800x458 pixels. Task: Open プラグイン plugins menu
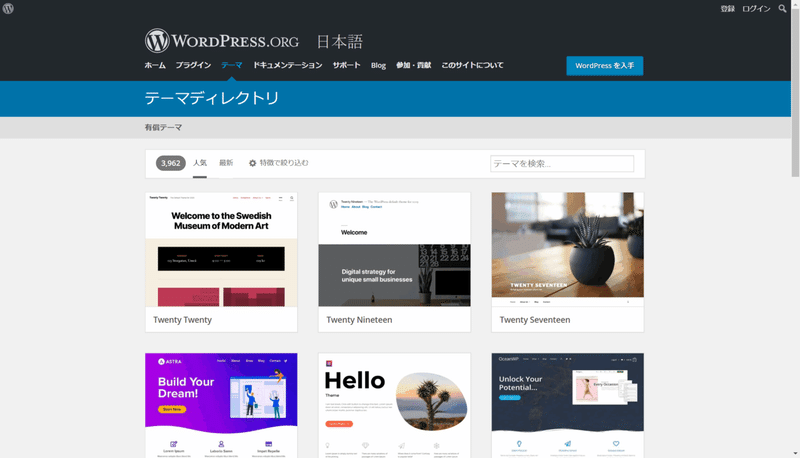click(x=193, y=65)
